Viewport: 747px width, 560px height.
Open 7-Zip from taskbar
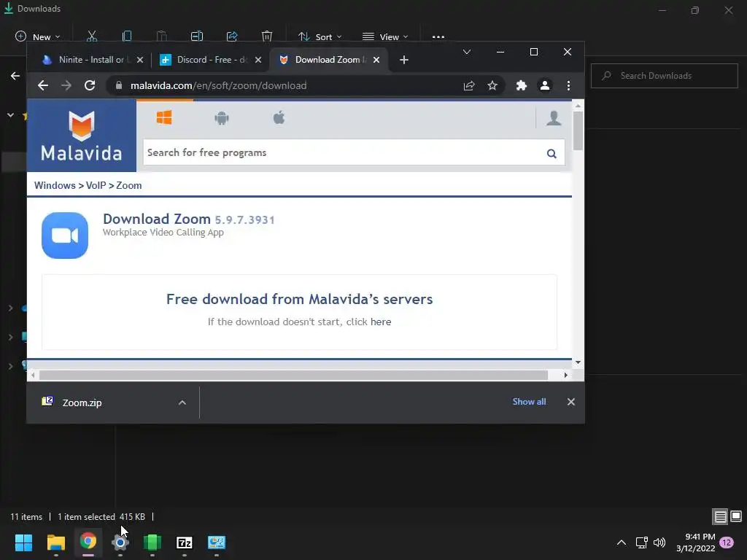coord(185,542)
